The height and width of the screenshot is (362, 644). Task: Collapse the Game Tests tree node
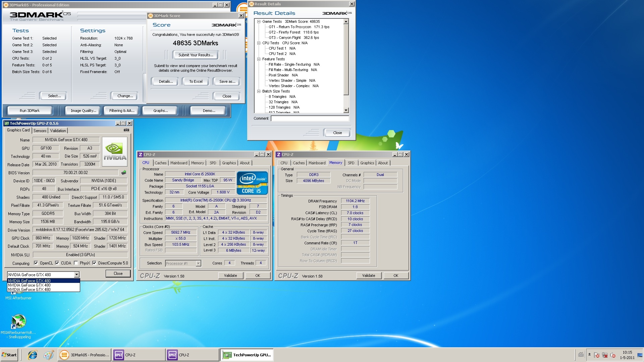(x=259, y=21)
